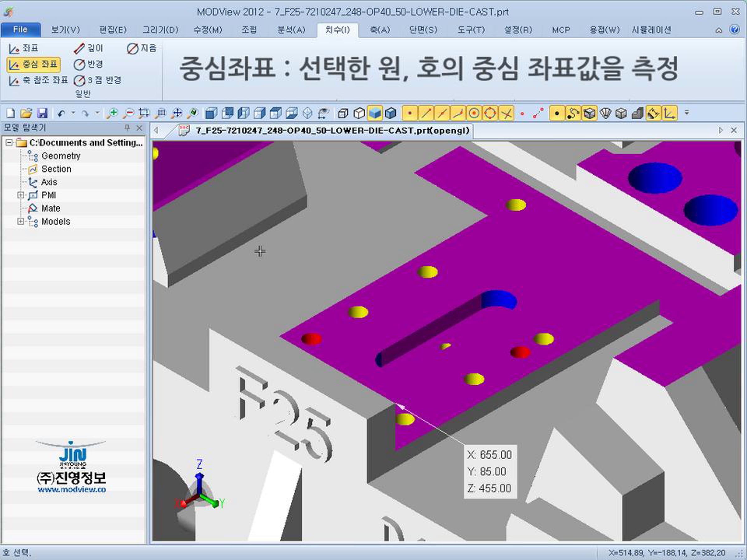Click the Open folder toolbar icon

click(26, 113)
